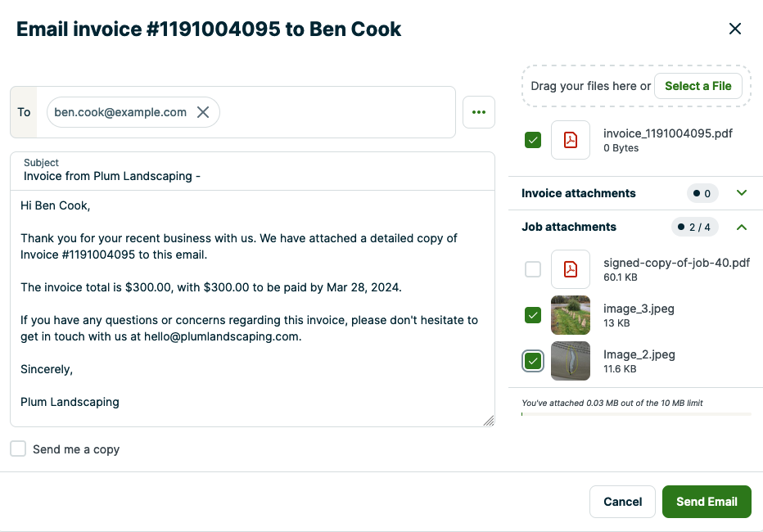Collapse the Job attachments section
763x532 pixels.
tap(742, 227)
